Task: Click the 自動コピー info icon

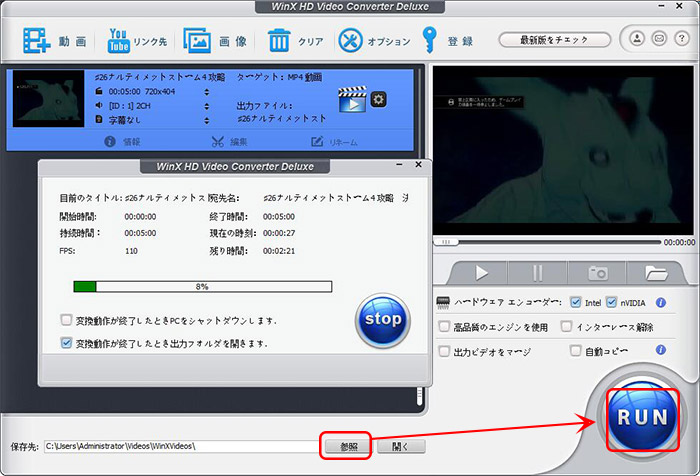Action: (x=661, y=350)
